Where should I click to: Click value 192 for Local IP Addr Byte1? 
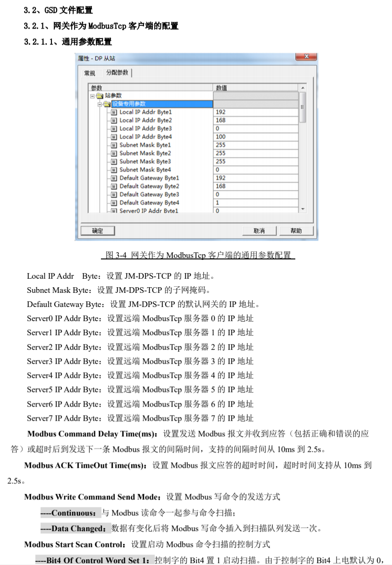point(256,112)
